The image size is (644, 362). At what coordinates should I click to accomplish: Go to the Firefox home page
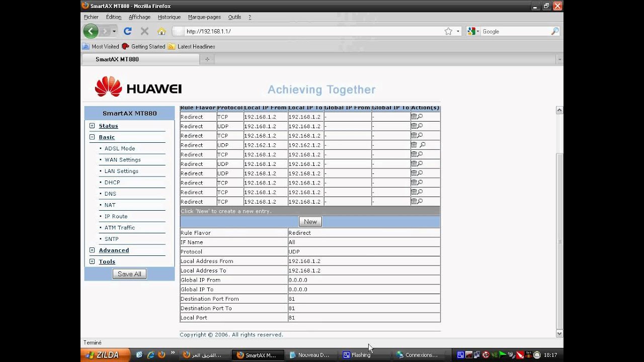coord(162,31)
